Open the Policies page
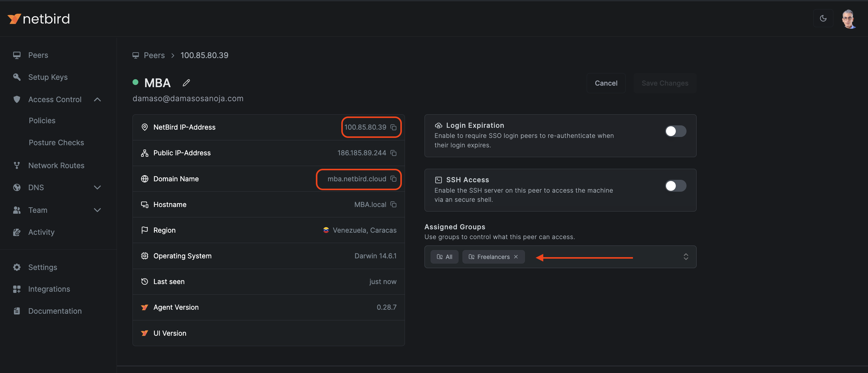Screen dimensions: 868x373 tap(42, 120)
